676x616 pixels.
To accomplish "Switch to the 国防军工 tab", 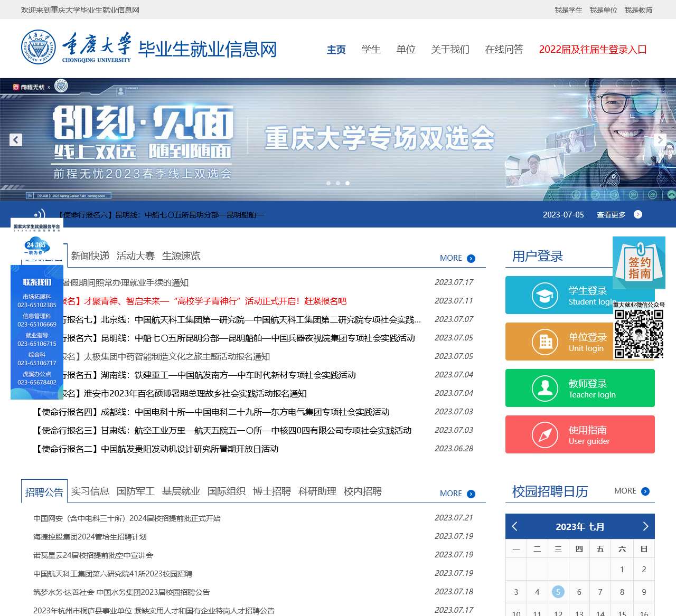I will [x=136, y=491].
